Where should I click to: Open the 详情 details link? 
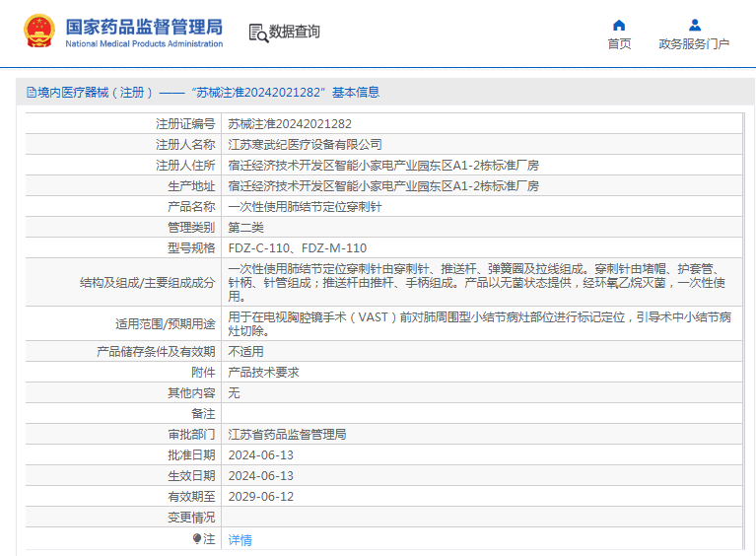241,540
